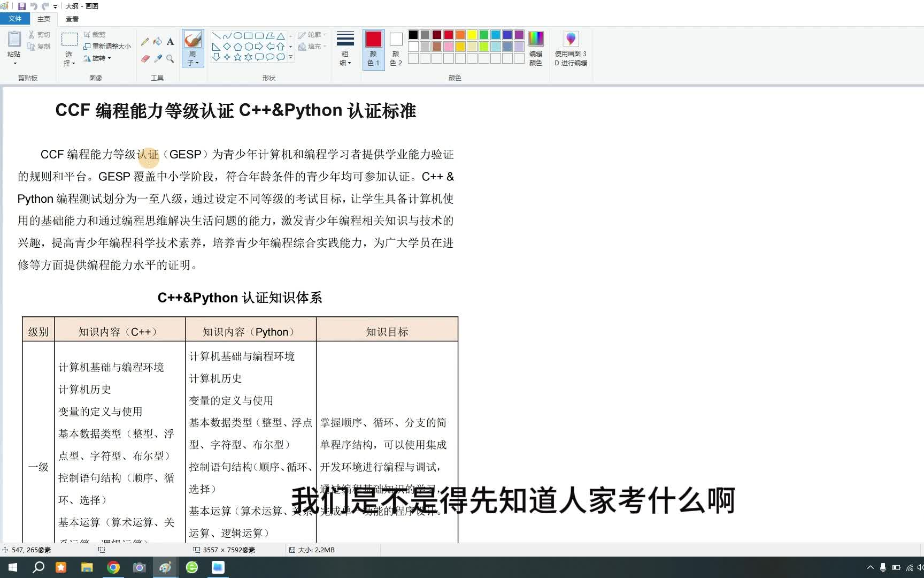Click the Windows Start button
This screenshot has height=578, width=924.
(x=13, y=567)
